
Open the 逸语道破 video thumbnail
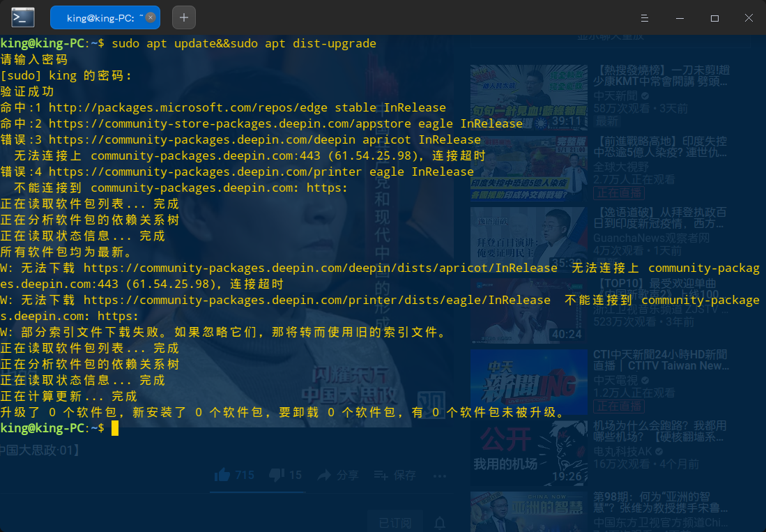tap(529, 239)
